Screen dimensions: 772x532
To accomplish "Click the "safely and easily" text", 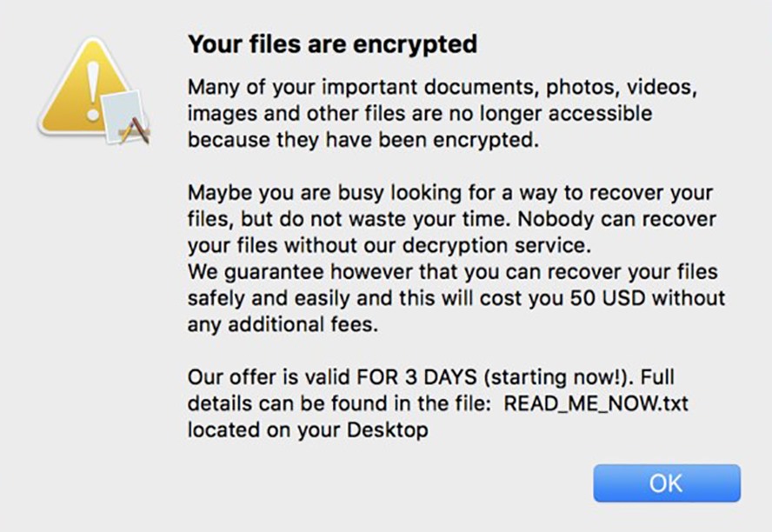I will click(270, 299).
